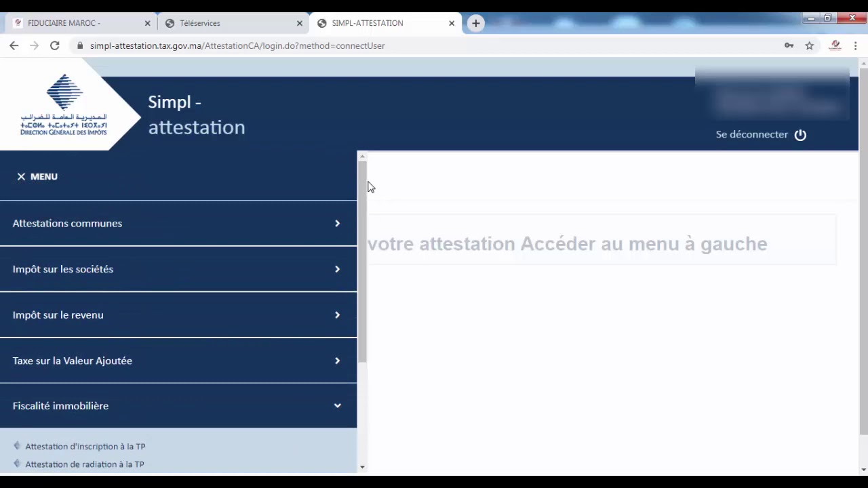Reload the page with the refresh icon

pos(55,45)
